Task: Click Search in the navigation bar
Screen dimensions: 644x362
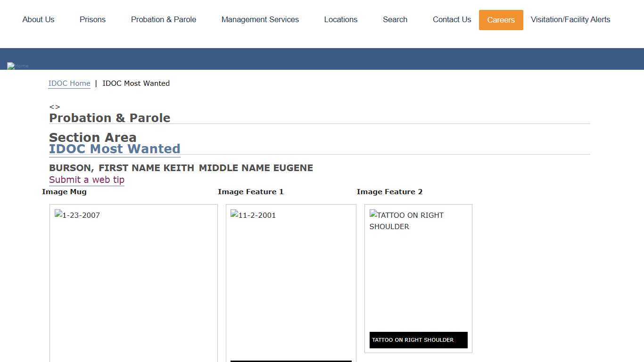Action: 395,20
